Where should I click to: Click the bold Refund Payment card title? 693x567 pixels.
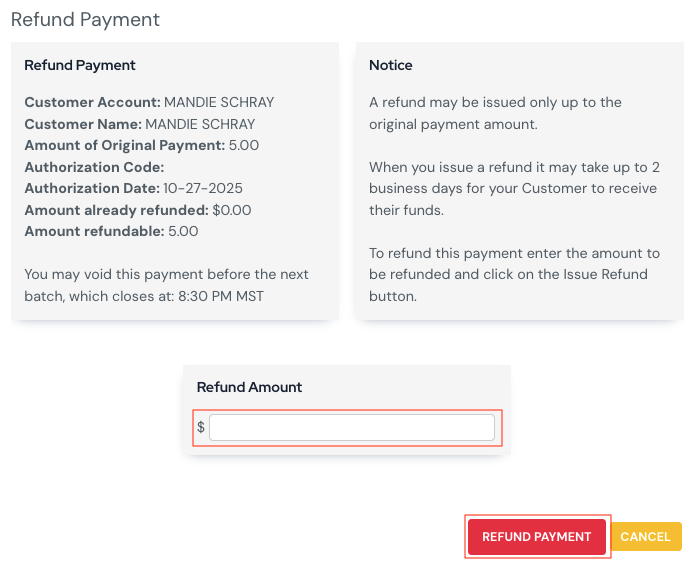[x=80, y=65]
